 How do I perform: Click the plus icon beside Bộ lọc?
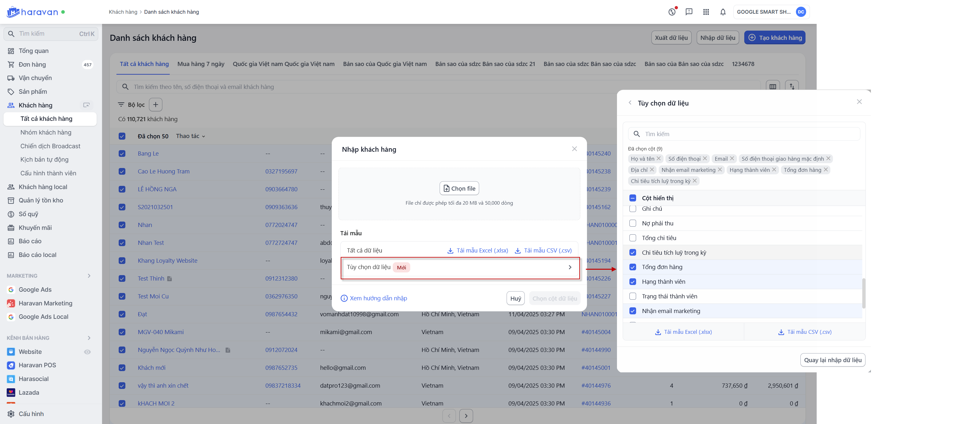point(155,105)
